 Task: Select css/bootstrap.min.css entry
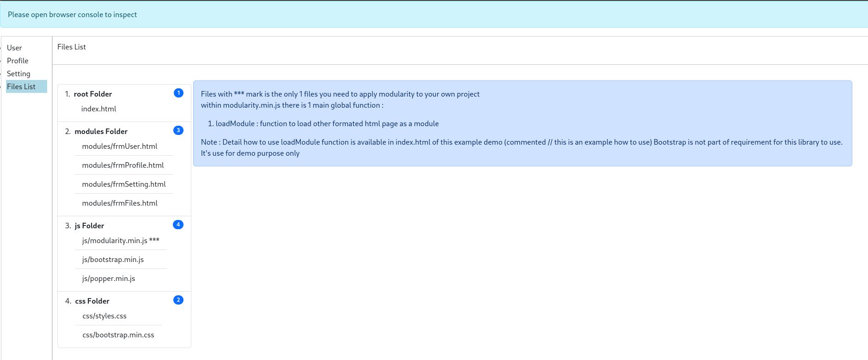(118, 335)
